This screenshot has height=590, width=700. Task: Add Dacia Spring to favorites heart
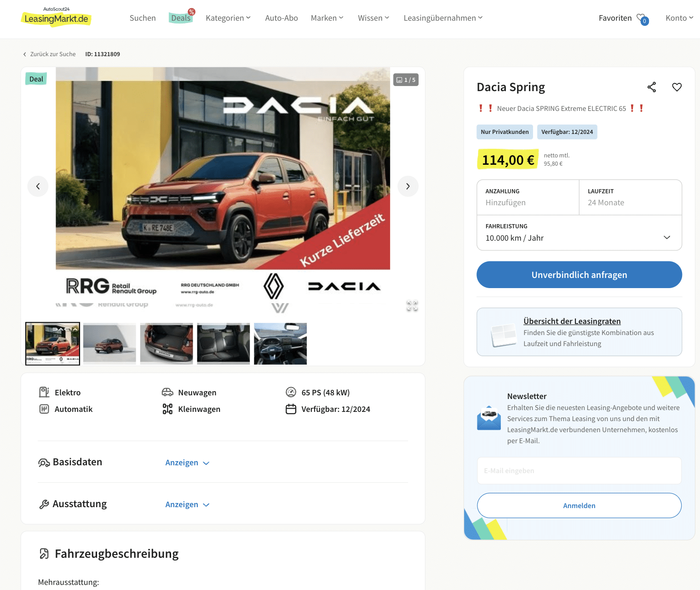coord(677,87)
